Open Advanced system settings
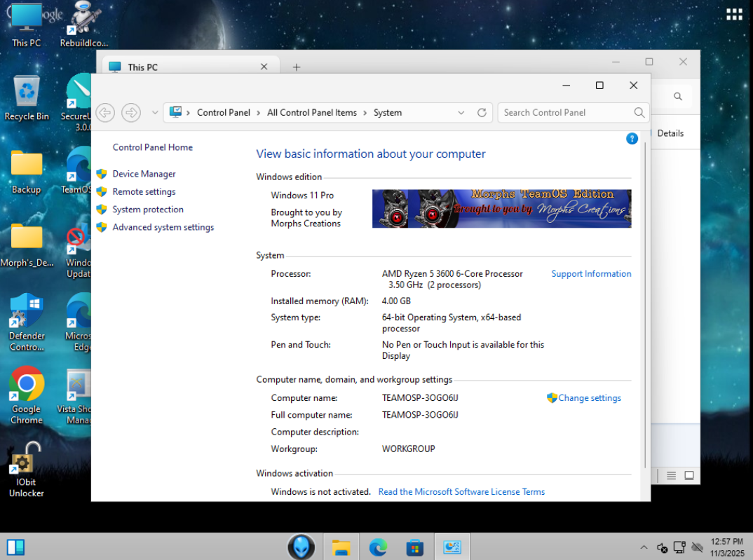753x560 pixels. [x=163, y=227]
